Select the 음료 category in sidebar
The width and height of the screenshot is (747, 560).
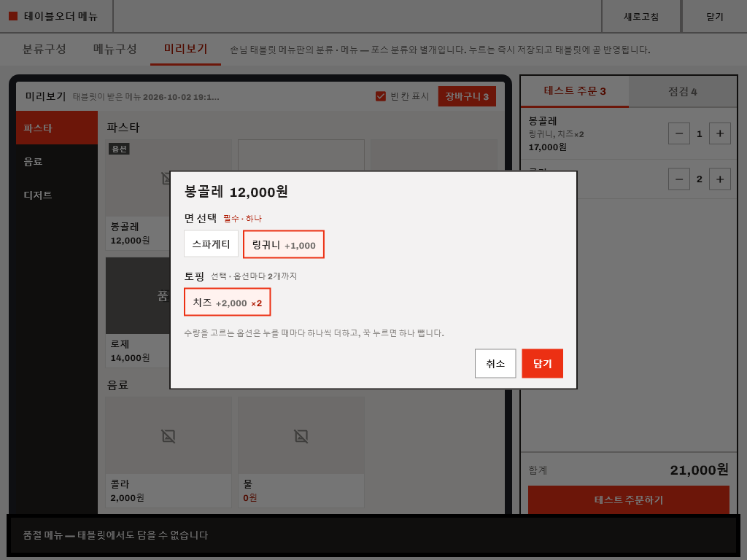point(57,161)
